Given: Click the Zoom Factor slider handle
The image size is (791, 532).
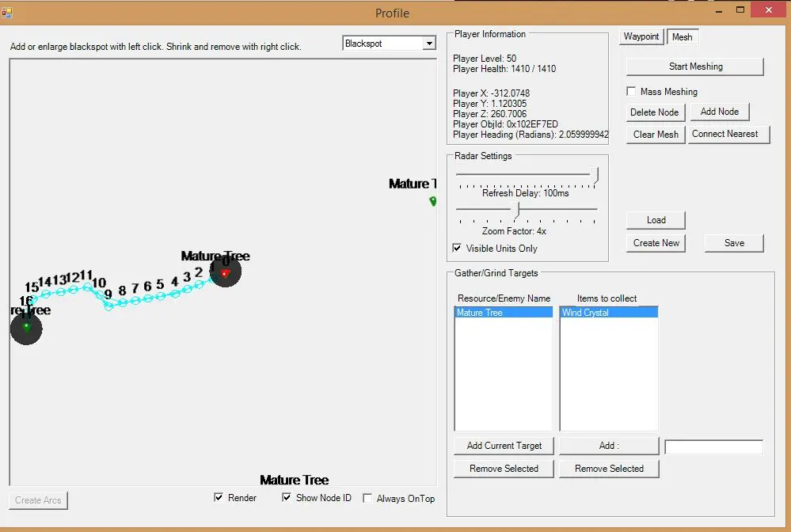Looking at the screenshot, I should coord(517,210).
